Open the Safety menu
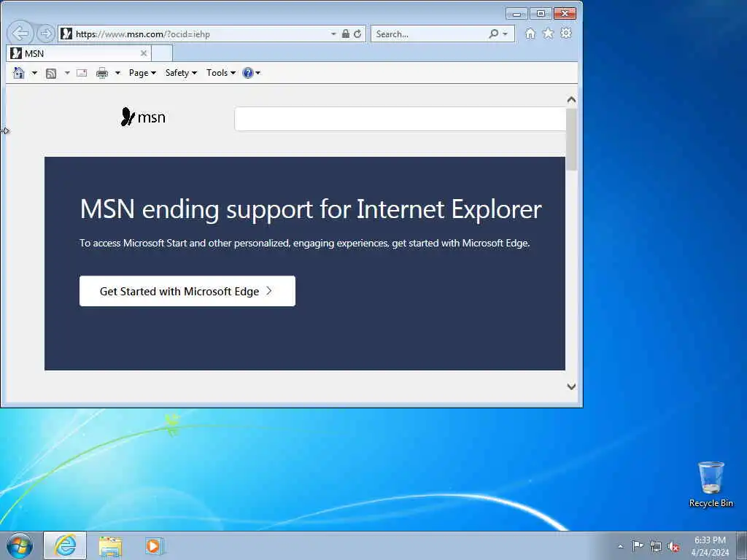The width and height of the screenshot is (747, 560). pyautogui.click(x=181, y=73)
